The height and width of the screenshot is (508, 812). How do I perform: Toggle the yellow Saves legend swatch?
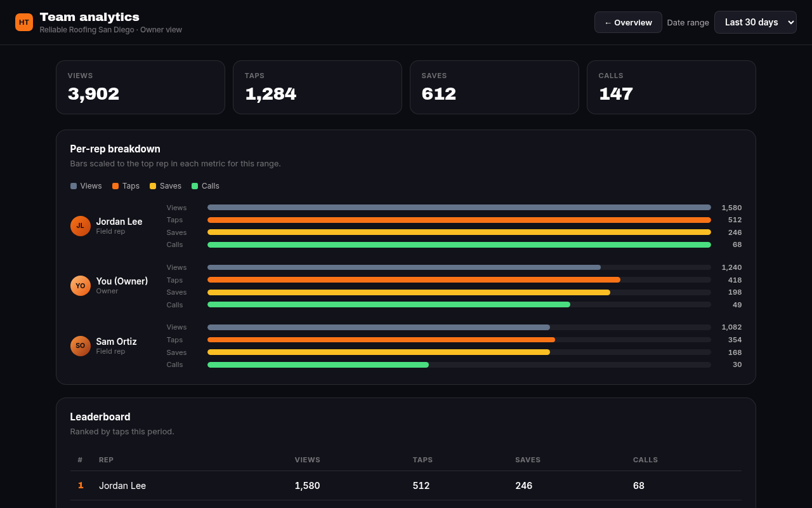click(153, 186)
